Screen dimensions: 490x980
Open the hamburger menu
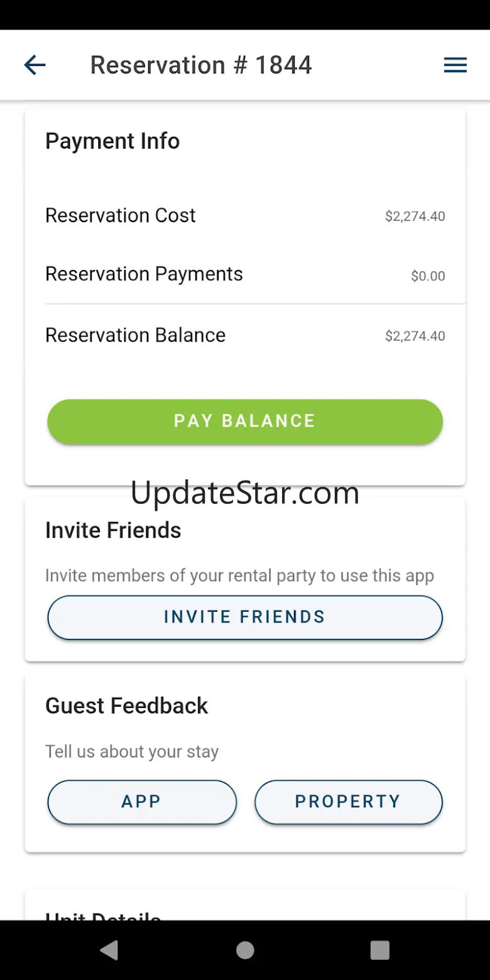[x=455, y=65]
